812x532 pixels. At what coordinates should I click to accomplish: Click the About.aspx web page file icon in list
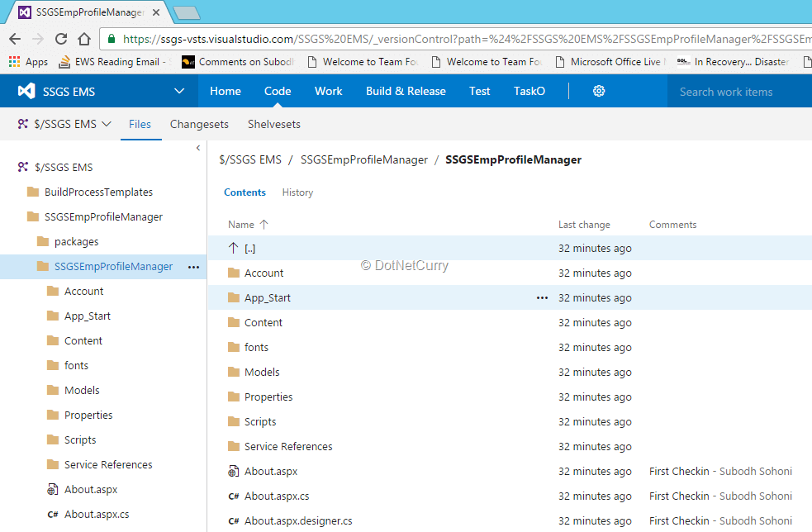pyautogui.click(x=234, y=472)
